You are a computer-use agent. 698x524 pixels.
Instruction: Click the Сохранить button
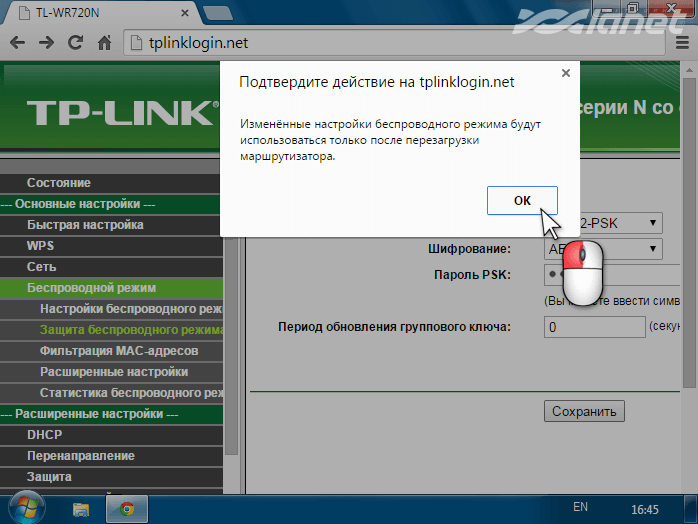(x=584, y=411)
